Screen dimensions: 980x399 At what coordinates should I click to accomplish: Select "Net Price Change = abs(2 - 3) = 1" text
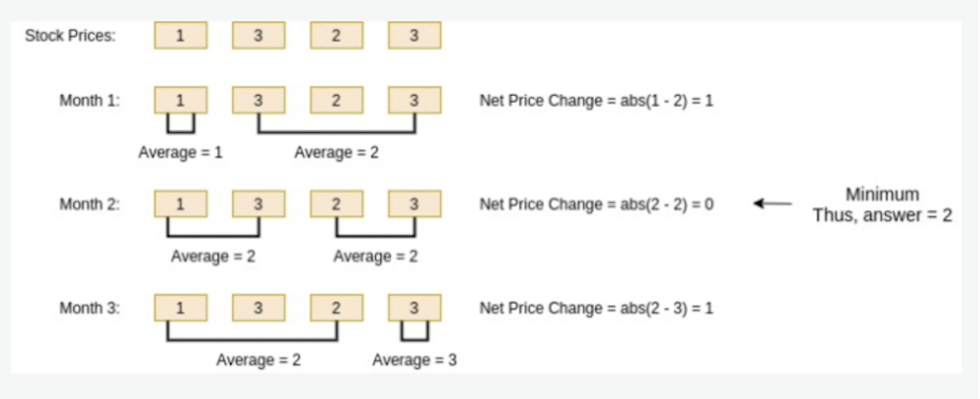tap(596, 308)
